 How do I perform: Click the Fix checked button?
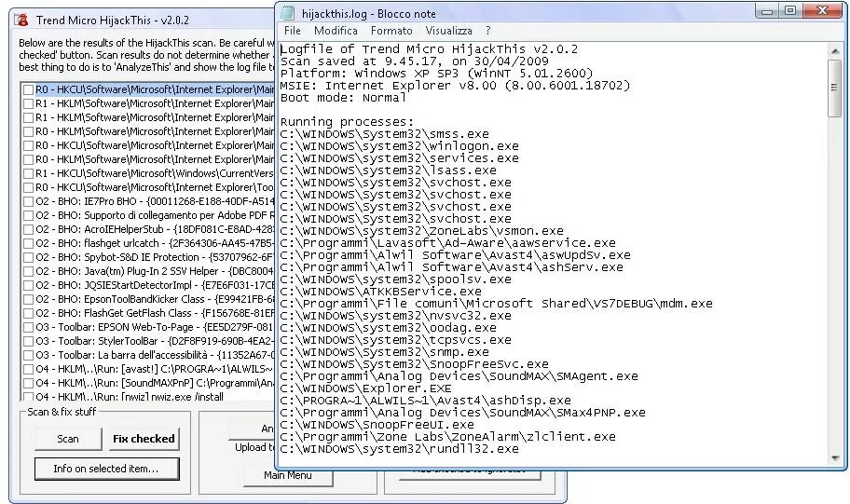click(144, 439)
